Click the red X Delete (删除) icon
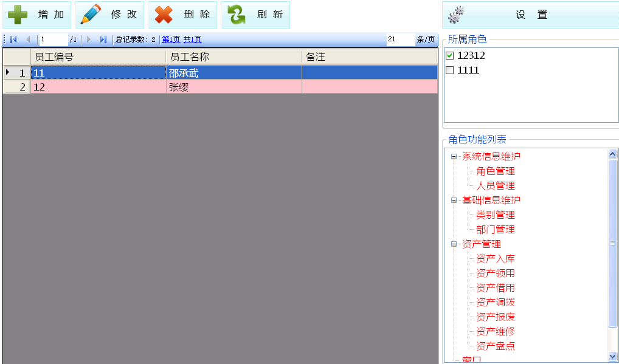Viewport: 619px width, 364px height. tap(164, 15)
